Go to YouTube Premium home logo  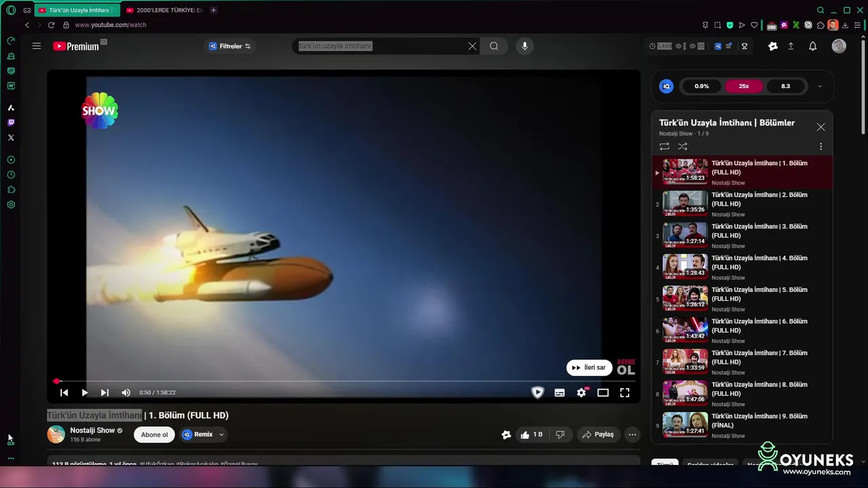[x=76, y=46]
